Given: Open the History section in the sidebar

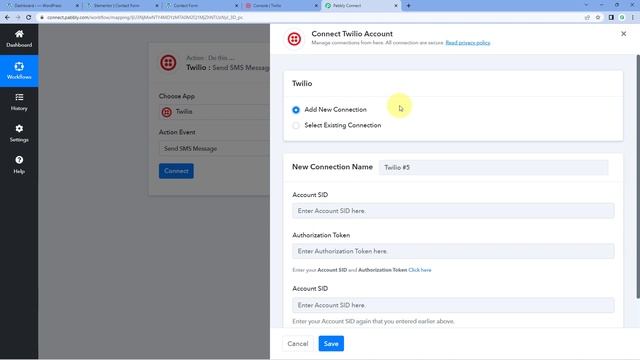Looking at the screenshot, I should (19, 102).
